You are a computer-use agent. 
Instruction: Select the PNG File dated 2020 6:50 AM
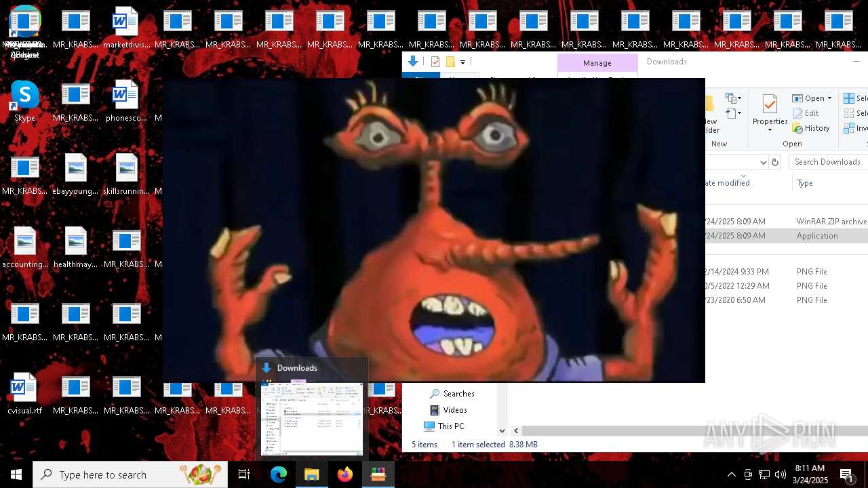pyautogui.click(x=787, y=300)
